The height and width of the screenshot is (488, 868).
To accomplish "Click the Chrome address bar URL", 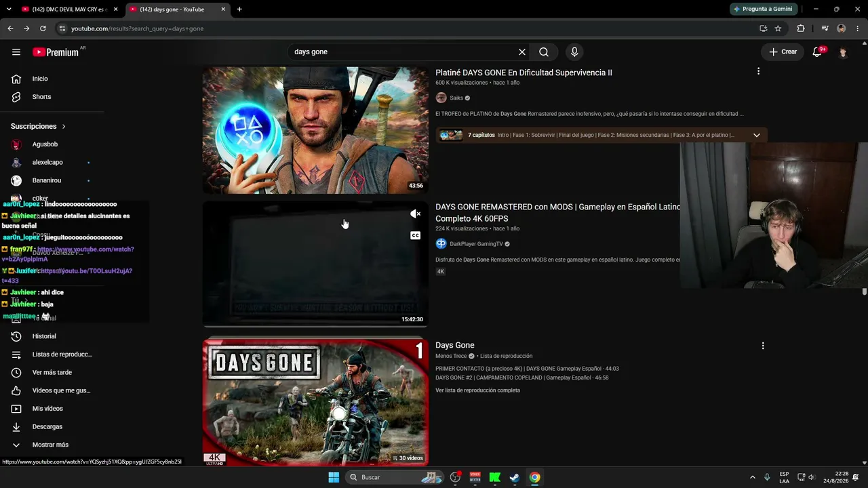I will click(x=137, y=28).
